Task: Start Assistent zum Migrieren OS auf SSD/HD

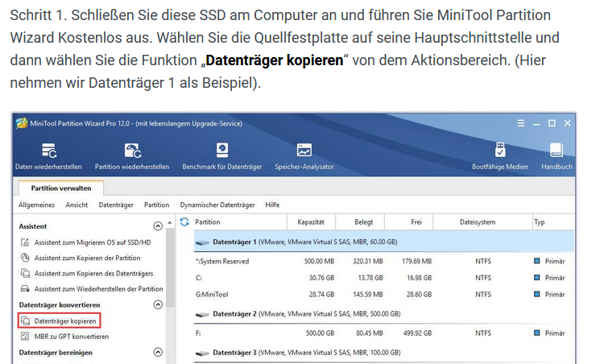Action: [x=93, y=242]
